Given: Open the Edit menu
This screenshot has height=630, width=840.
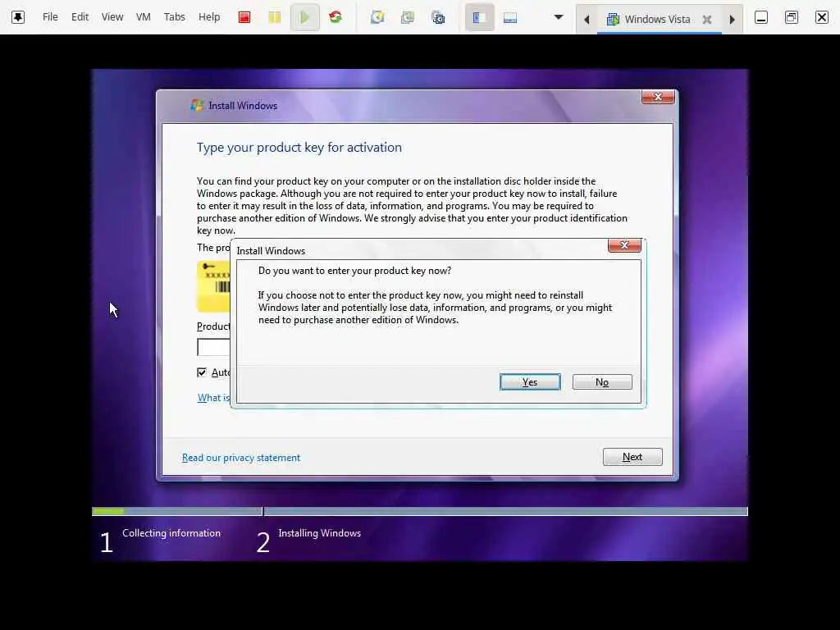Looking at the screenshot, I should (80, 17).
